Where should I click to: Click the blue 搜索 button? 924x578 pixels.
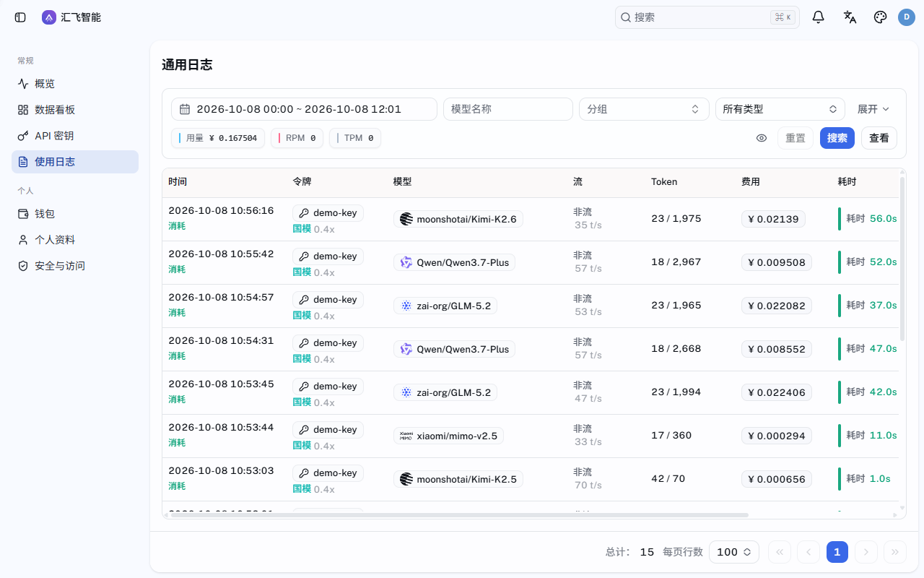pyautogui.click(x=837, y=138)
